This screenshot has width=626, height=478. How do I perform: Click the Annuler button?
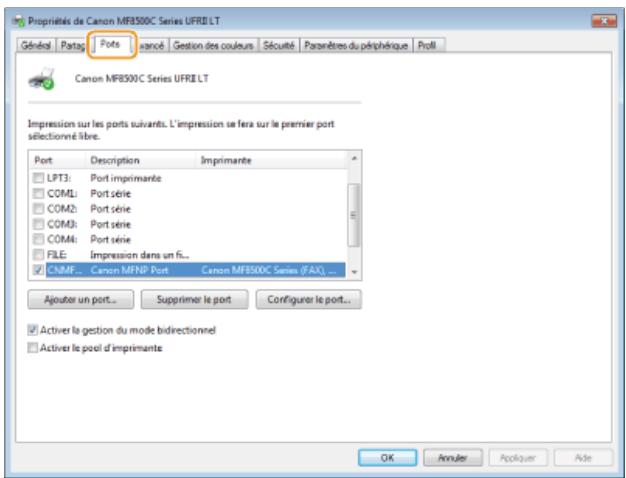pyautogui.click(x=453, y=458)
